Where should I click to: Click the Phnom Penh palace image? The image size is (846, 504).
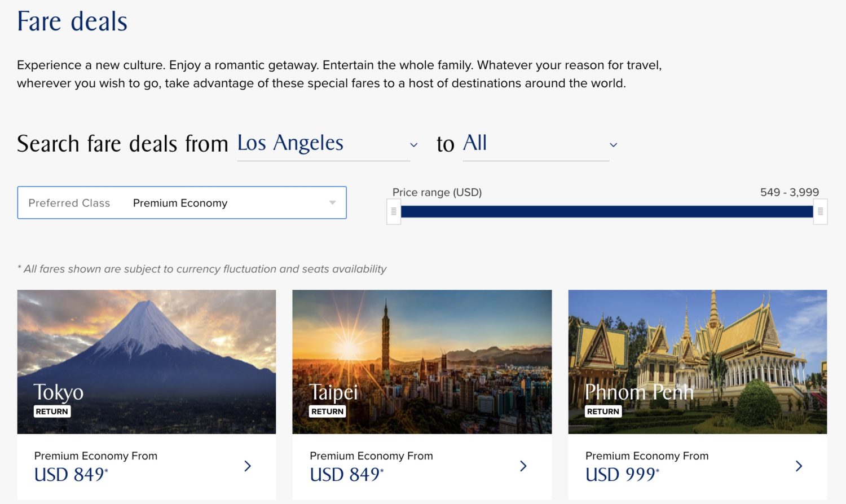(x=698, y=350)
